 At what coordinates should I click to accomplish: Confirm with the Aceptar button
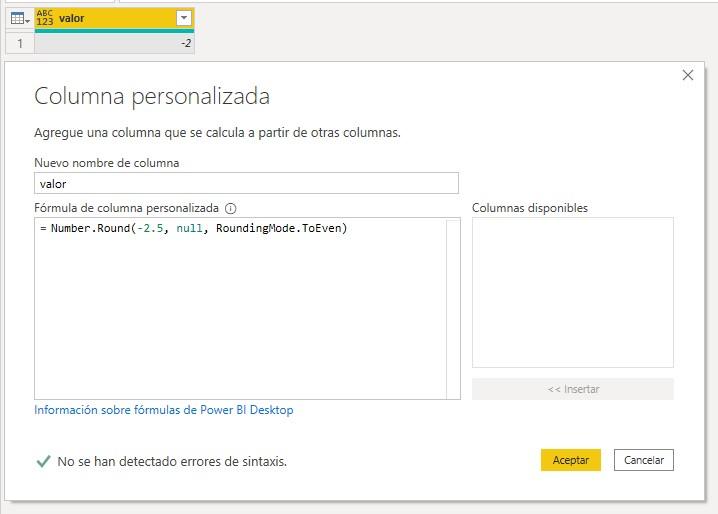(x=570, y=460)
